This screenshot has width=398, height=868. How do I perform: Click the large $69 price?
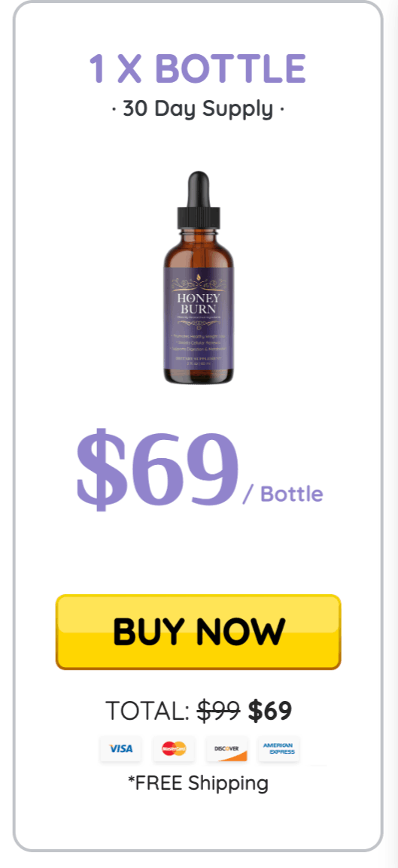[157, 469]
